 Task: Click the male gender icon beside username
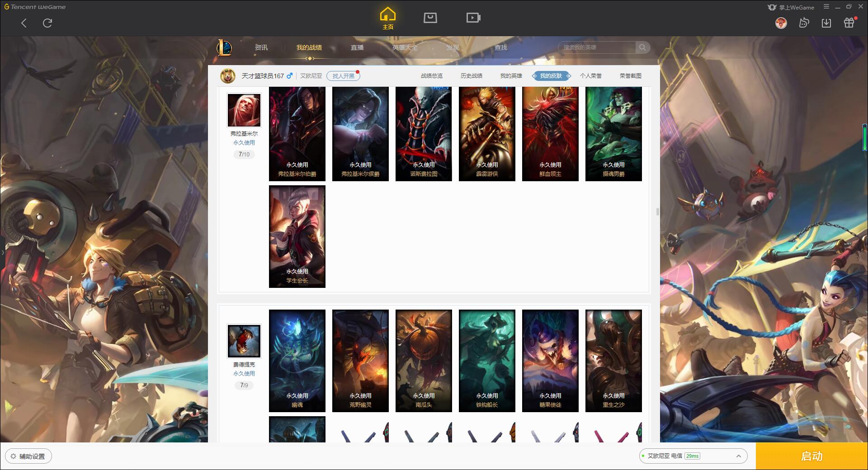(289, 76)
